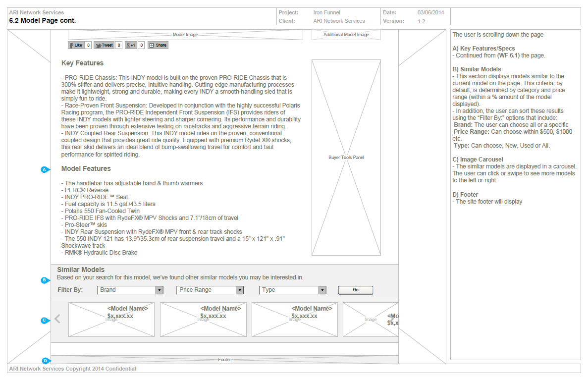The width and height of the screenshot is (588, 379).
Task: Click the Like count box
Action: coord(88,46)
